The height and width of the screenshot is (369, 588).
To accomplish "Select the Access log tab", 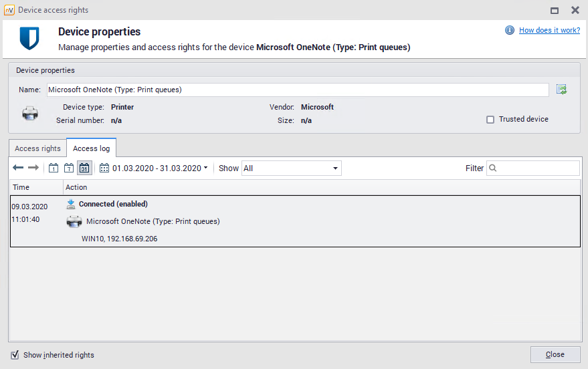I will point(91,148).
